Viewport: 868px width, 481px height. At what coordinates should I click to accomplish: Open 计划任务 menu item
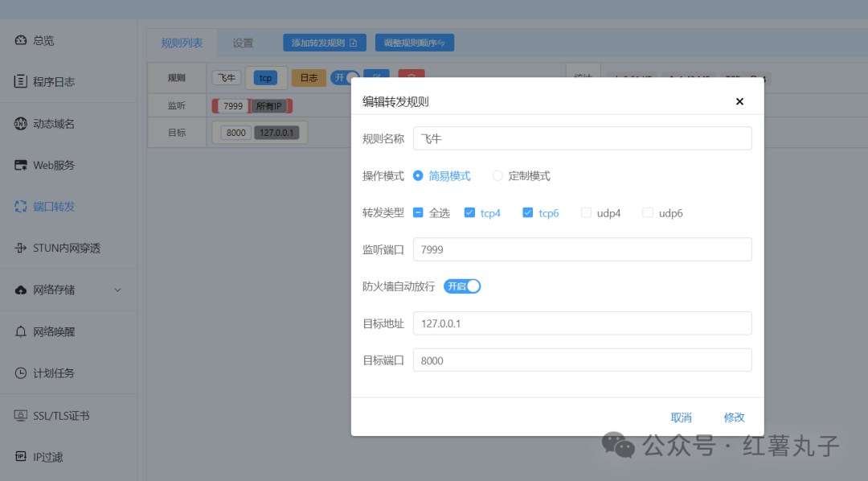click(54, 373)
